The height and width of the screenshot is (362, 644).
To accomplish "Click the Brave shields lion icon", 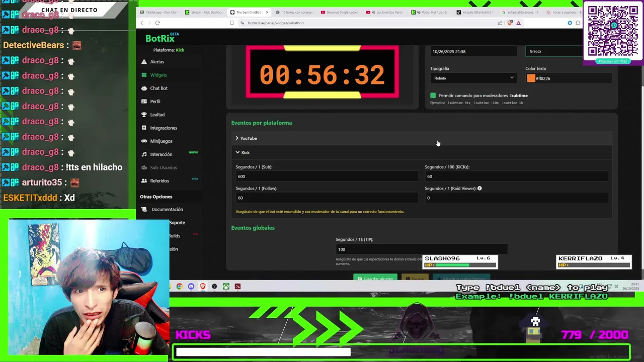I will [x=510, y=23].
